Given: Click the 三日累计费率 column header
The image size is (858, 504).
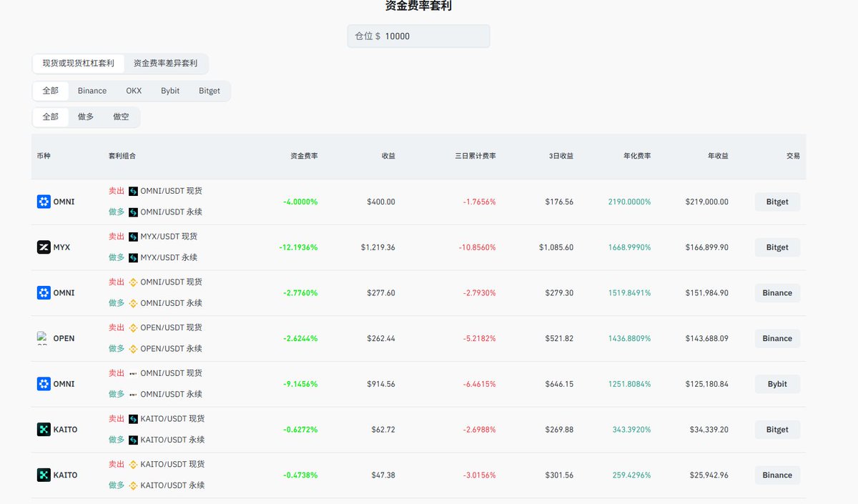Looking at the screenshot, I should tap(475, 156).
